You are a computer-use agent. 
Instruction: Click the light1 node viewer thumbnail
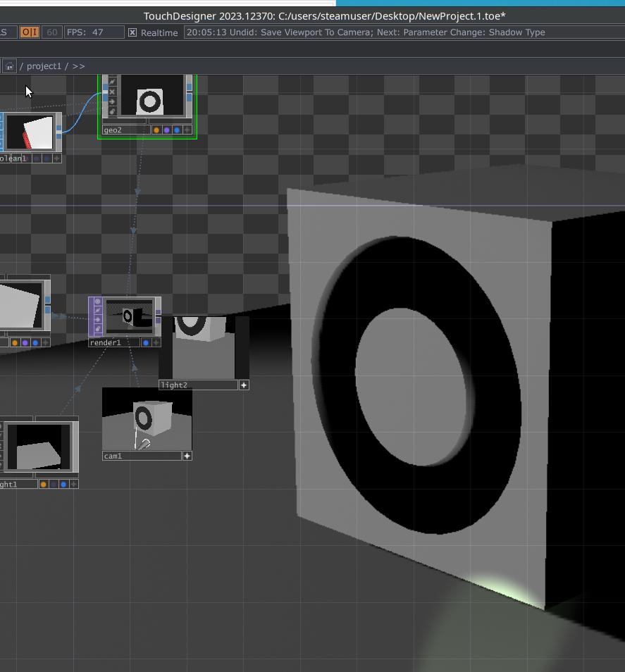tap(39, 447)
